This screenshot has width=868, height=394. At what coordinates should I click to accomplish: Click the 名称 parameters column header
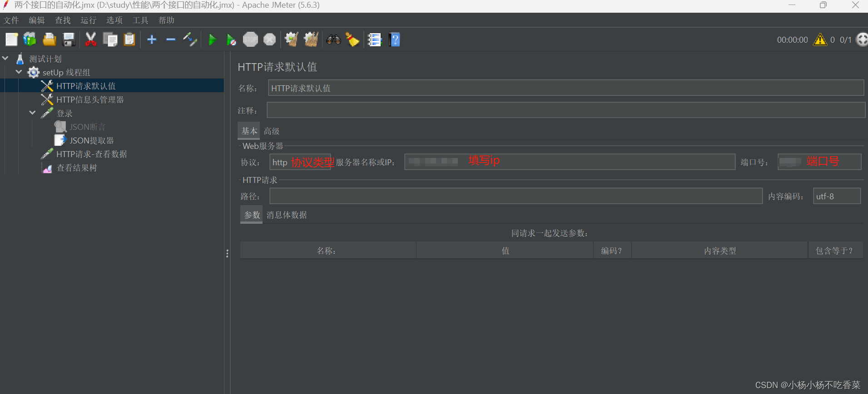click(x=328, y=251)
